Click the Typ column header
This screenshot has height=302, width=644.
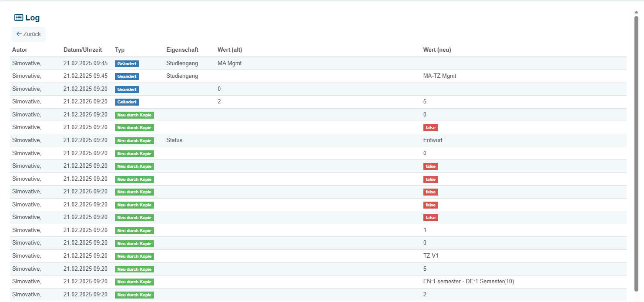point(120,50)
